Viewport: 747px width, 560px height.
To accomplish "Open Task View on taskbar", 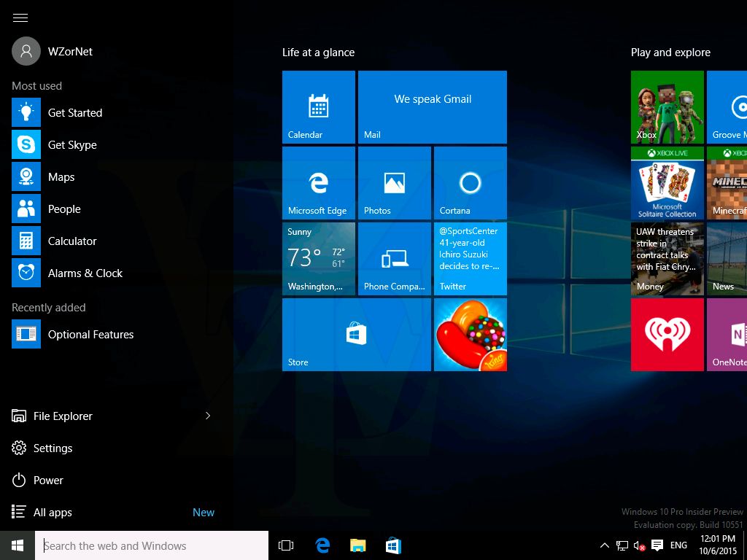I will (286, 545).
